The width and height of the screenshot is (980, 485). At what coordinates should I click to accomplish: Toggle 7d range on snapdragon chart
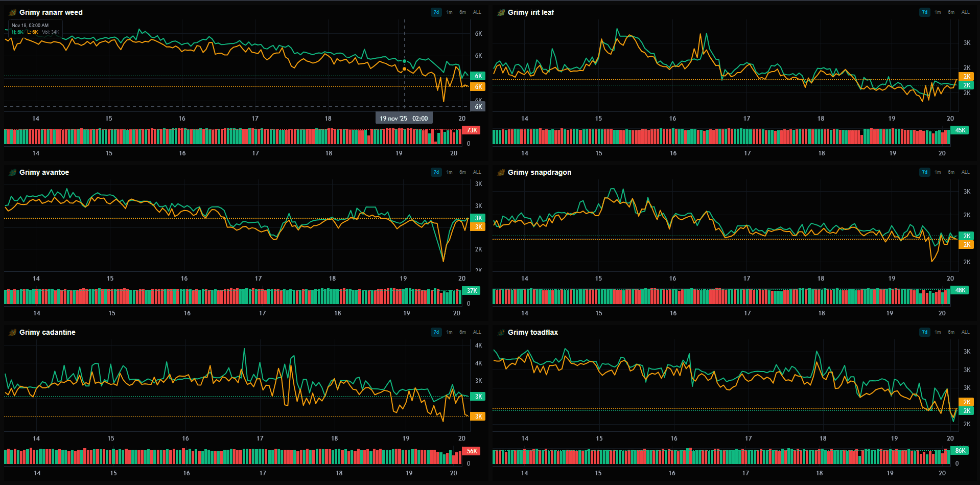(x=924, y=172)
